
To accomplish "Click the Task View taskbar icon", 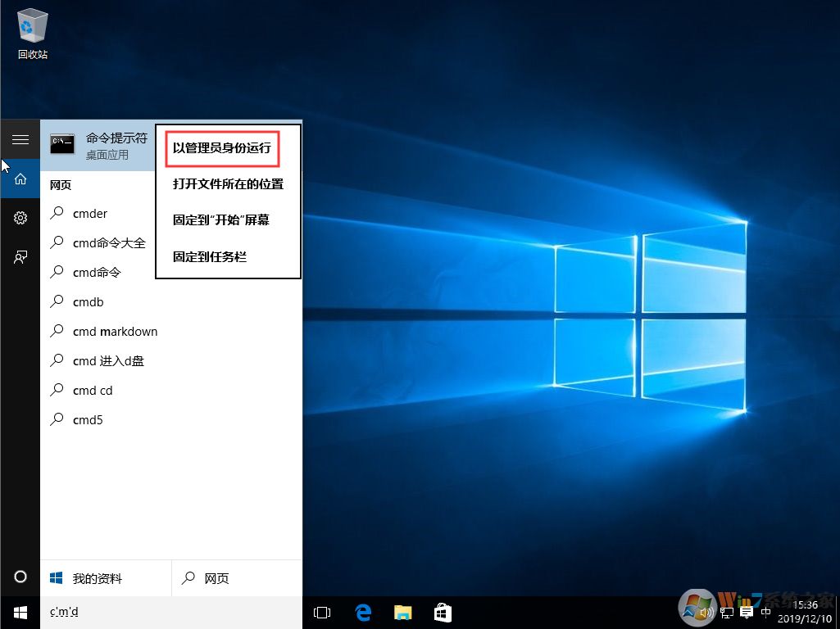I will tap(321, 612).
